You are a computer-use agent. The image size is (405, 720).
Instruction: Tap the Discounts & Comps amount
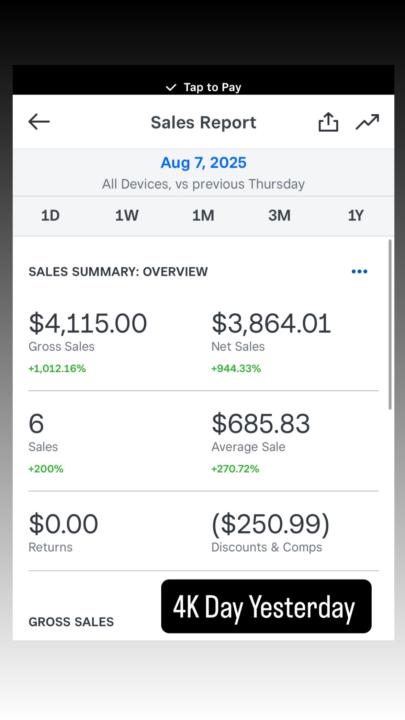270,524
